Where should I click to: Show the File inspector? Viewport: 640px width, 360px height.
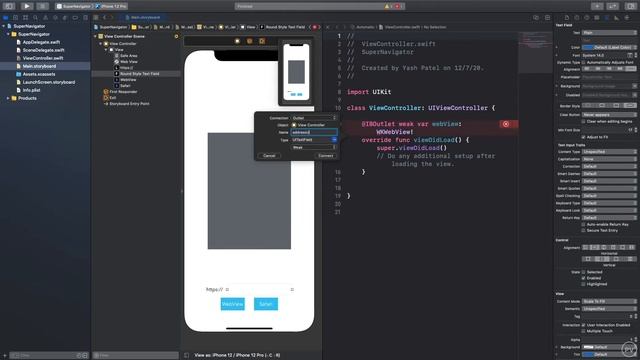tap(567, 18)
